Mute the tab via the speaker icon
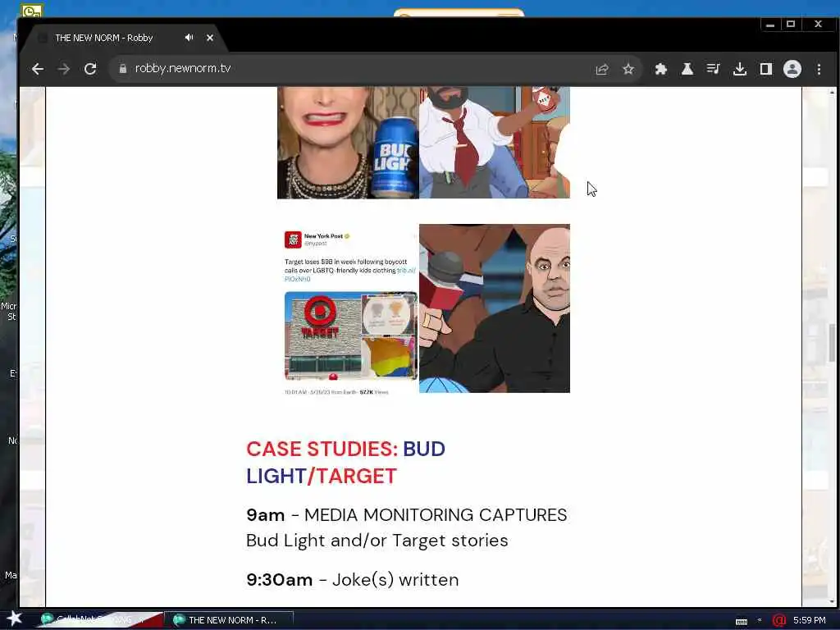 click(189, 38)
